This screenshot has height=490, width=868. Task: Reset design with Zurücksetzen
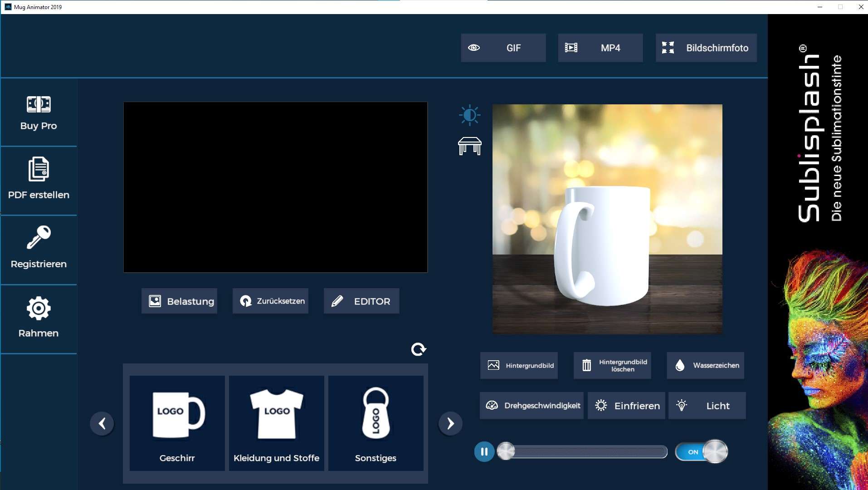270,301
